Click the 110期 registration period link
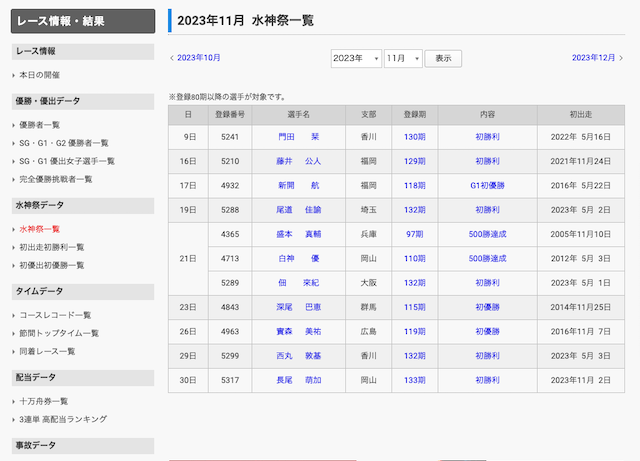The width and height of the screenshot is (640, 461). (x=415, y=259)
